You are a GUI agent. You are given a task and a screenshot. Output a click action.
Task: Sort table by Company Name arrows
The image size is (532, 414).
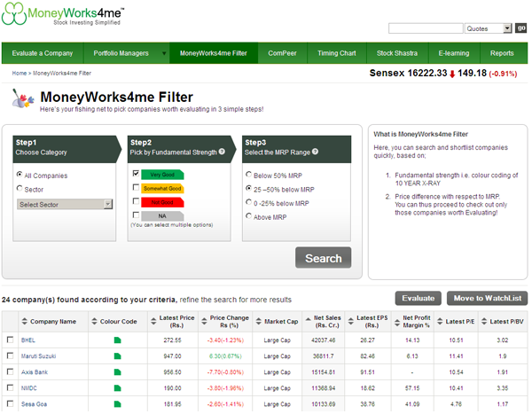click(x=25, y=321)
